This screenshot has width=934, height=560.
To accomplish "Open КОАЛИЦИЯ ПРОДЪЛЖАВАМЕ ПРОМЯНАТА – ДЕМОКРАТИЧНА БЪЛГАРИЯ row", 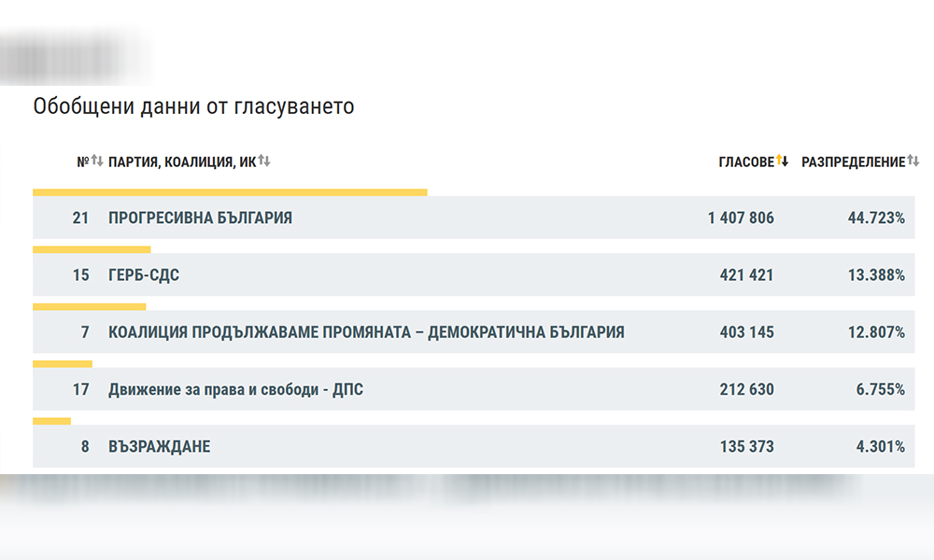I will pos(474,331).
